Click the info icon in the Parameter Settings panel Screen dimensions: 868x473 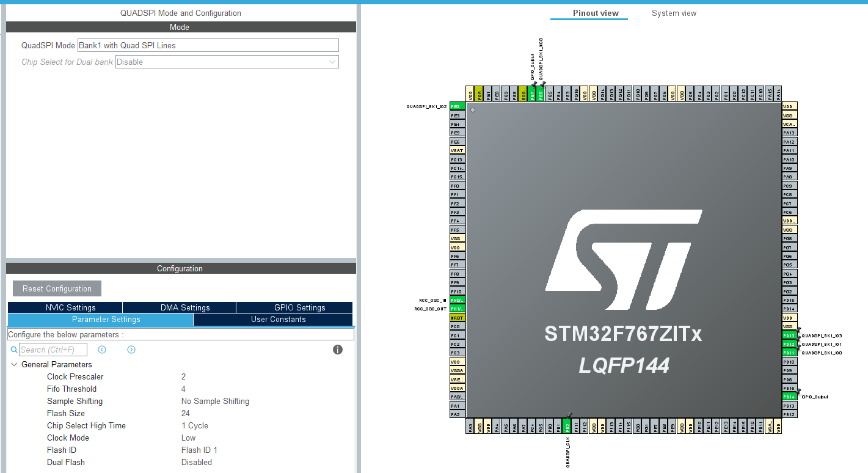(338, 349)
